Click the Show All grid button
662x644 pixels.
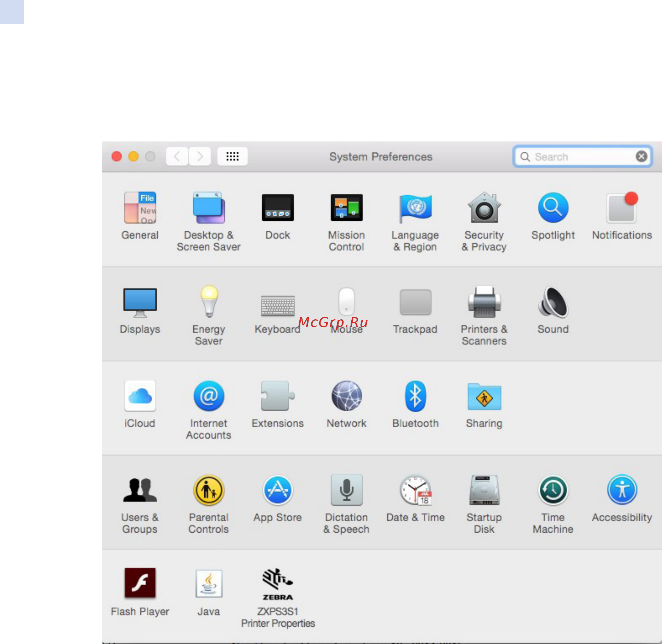232,156
